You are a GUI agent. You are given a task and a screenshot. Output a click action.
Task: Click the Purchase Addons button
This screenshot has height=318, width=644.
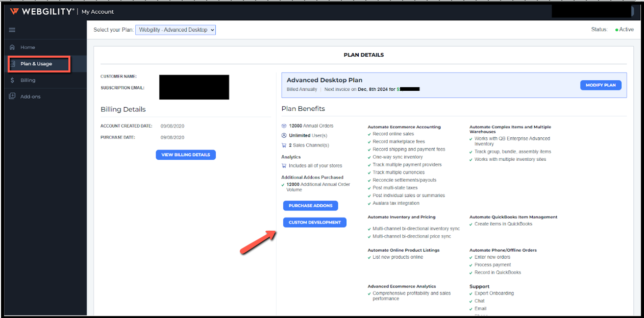tap(310, 206)
